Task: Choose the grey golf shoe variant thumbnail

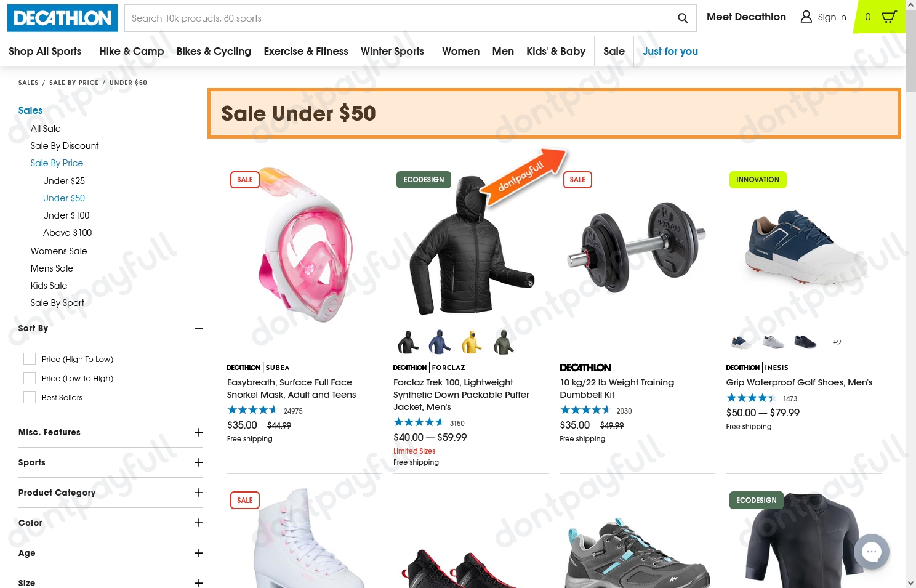Action: pyautogui.click(x=773, y=342)
